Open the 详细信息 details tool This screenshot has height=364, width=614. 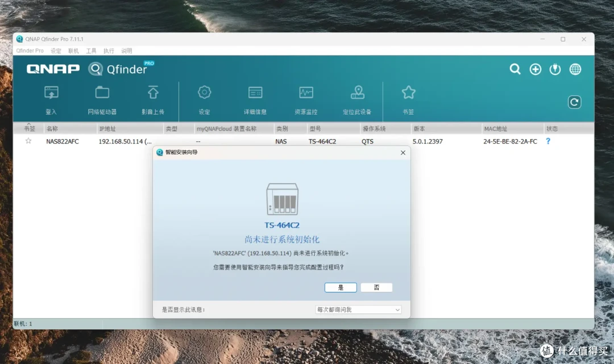(255, 100)
